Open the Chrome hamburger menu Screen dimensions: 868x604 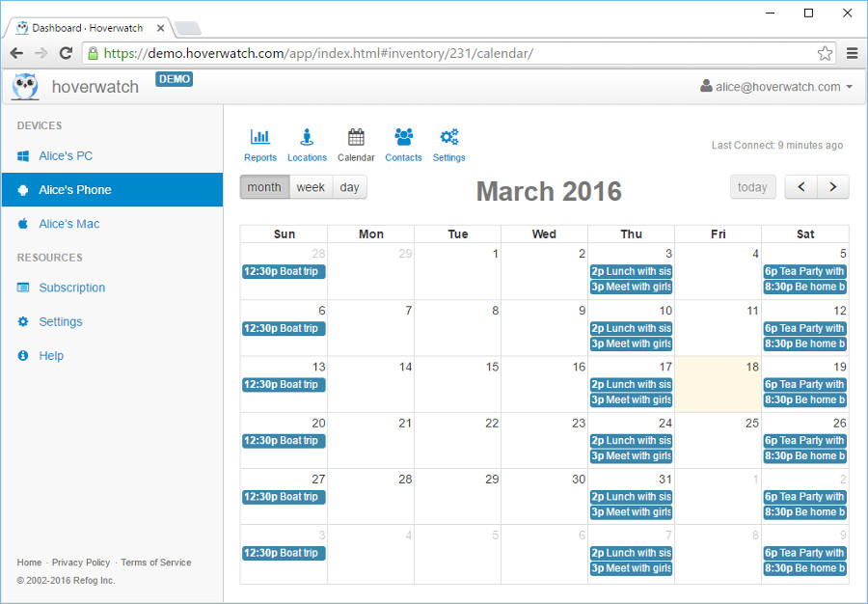click(x=852, y=53)
